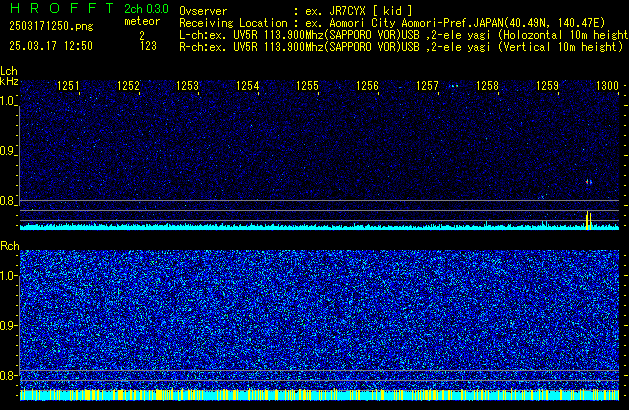Viewport: 629px width, 410px height.
Task: Click the Rch 1.0 kHz axis label
Action: click(8, 276)
